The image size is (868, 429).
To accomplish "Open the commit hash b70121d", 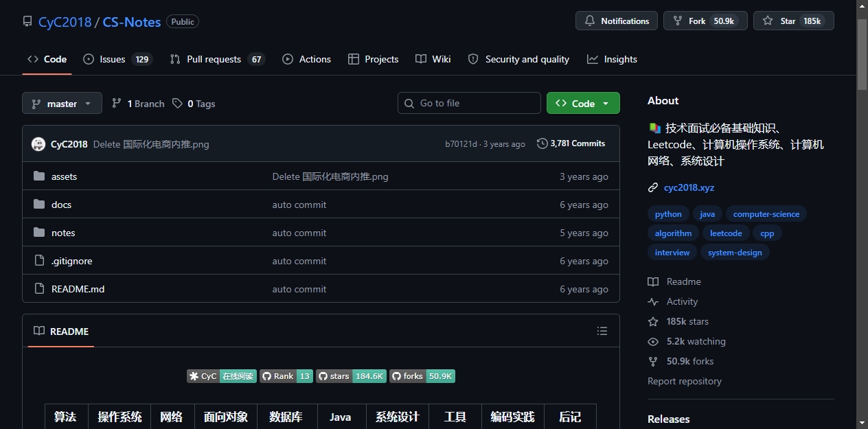I will click(x=461, y=144).
